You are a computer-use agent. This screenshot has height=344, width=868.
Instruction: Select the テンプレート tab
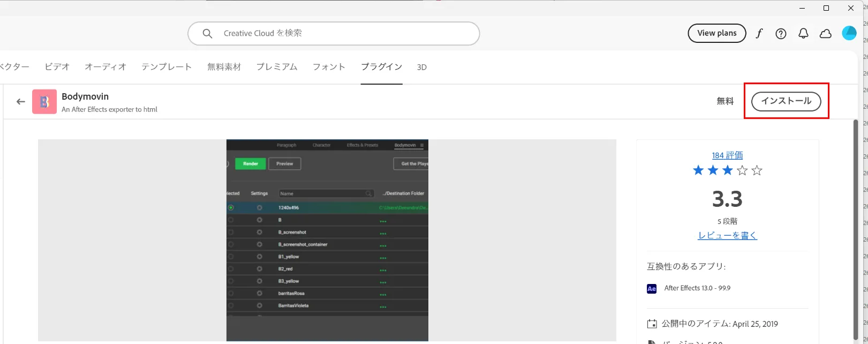point(167,67)
